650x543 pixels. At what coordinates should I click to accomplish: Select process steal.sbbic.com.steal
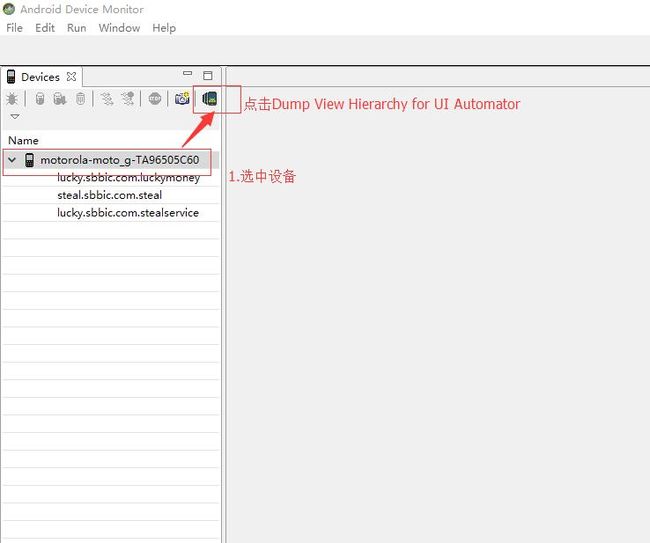(109, 195)
